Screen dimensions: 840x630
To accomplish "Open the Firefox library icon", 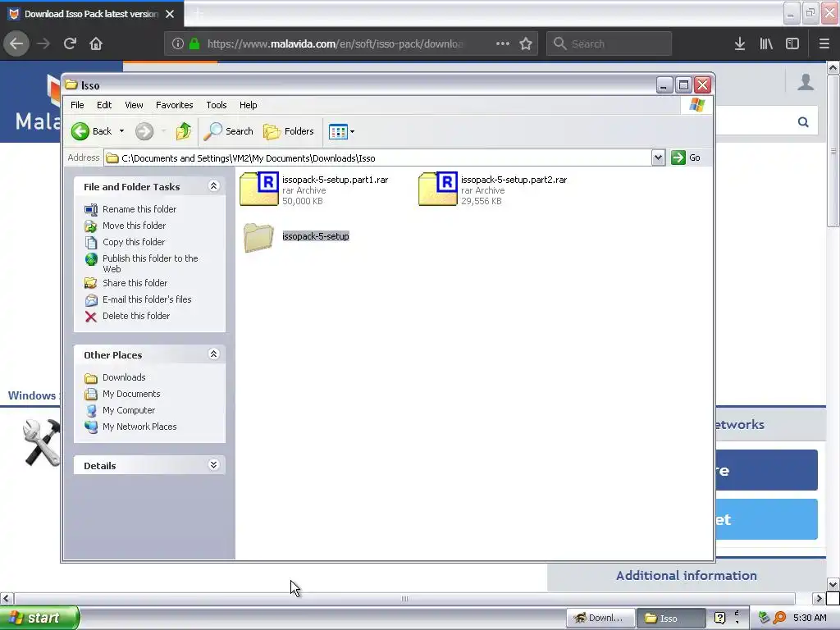I will tap(766, 44).
